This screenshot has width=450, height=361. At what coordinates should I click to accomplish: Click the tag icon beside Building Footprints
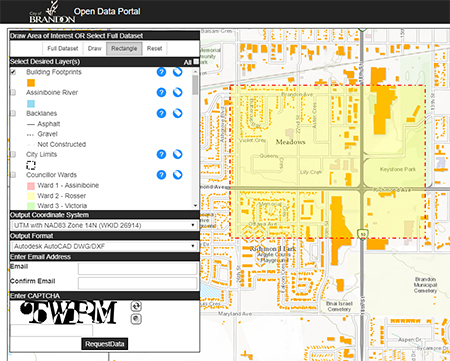[178, 72]
